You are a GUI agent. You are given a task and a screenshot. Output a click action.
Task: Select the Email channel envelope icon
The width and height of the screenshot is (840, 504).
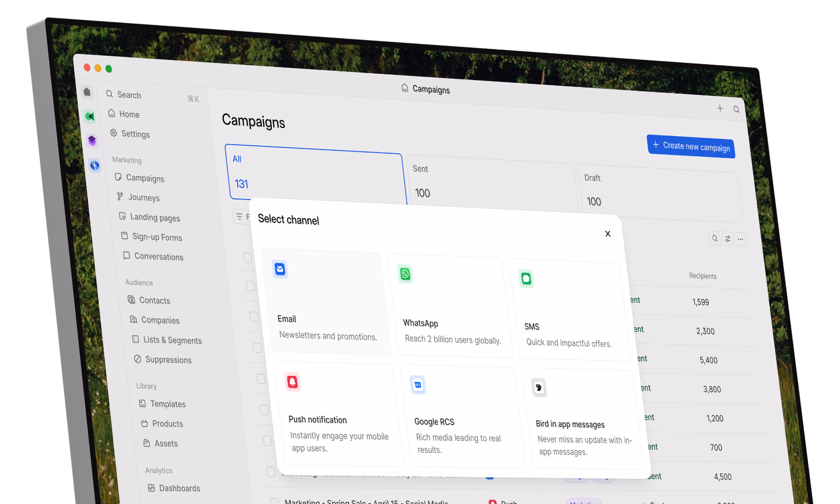[x=280, y=269]
